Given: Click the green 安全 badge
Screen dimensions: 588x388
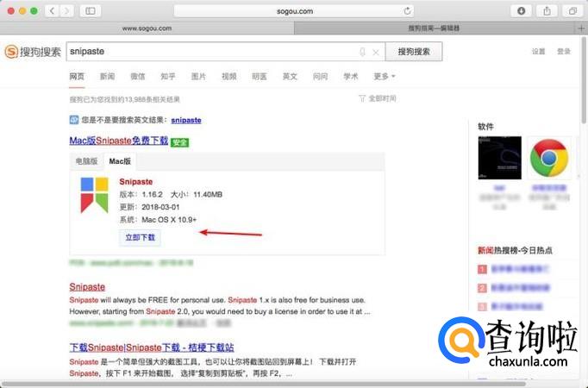Looking at the screenshot, I should coord(179,142).
